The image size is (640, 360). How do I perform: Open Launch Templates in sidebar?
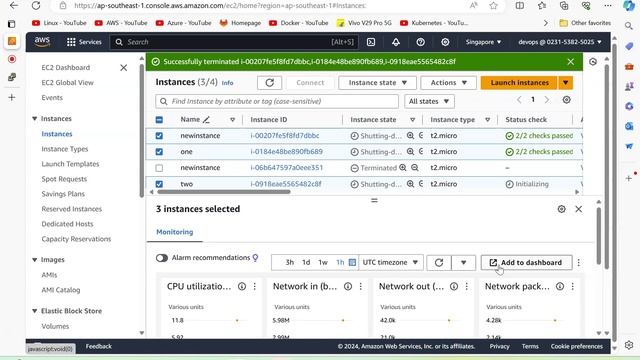tap(70, 164)
